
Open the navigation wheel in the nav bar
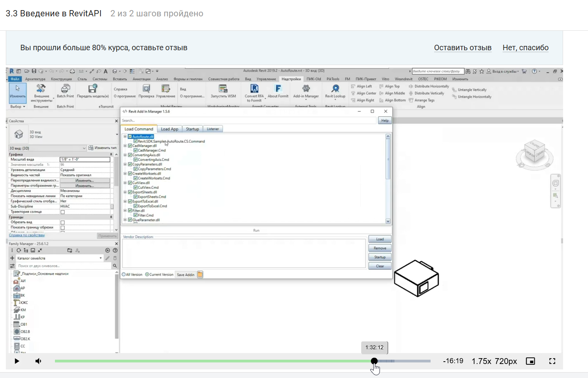(556, 183)
